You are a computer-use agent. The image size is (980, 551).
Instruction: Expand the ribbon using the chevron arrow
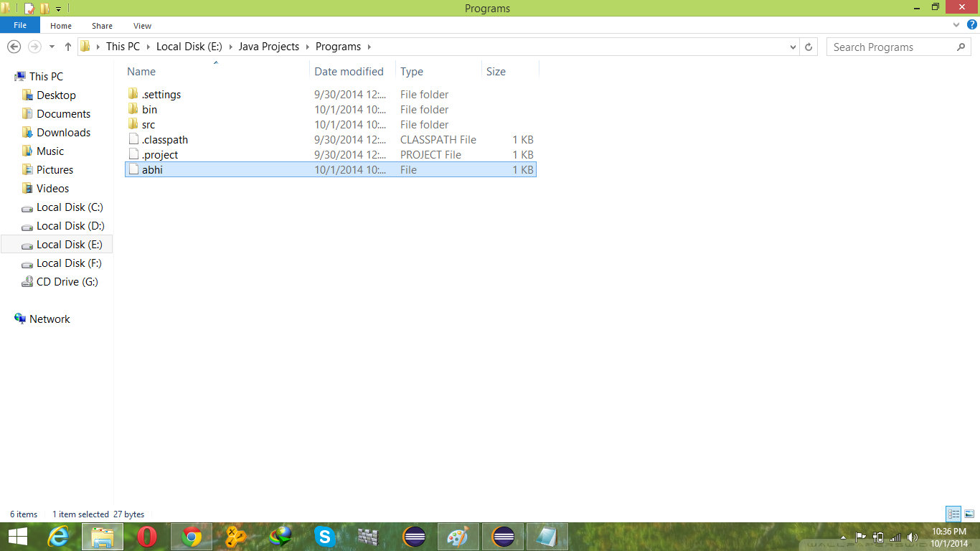pos(956,24)
